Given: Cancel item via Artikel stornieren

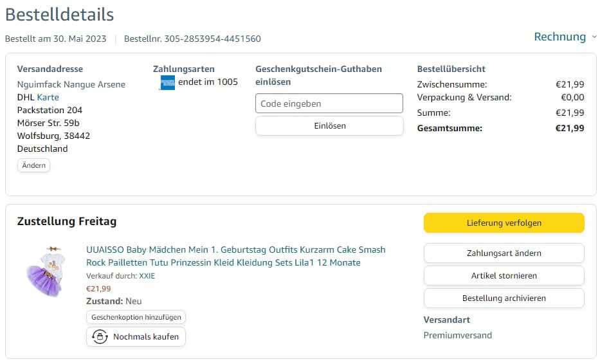Looking at the screenshot, I should 504,276.
